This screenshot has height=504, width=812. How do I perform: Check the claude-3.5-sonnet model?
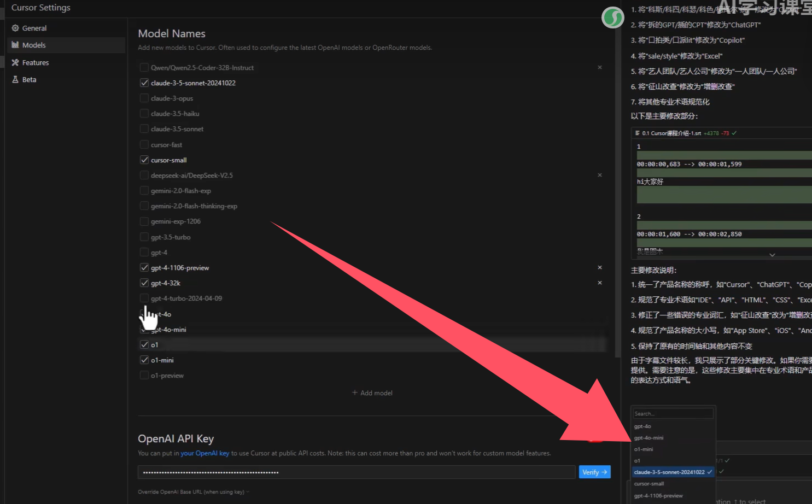click(x=144, y=128)
